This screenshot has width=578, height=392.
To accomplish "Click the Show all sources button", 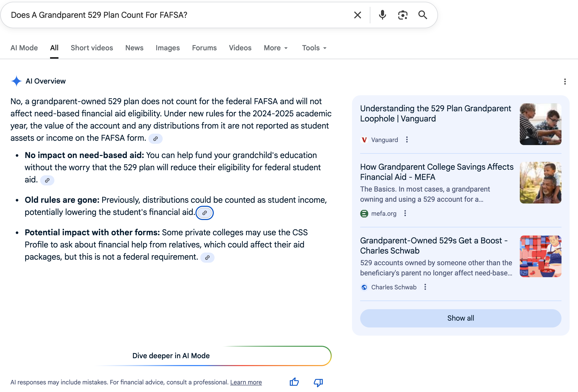I will coord(460,318).
